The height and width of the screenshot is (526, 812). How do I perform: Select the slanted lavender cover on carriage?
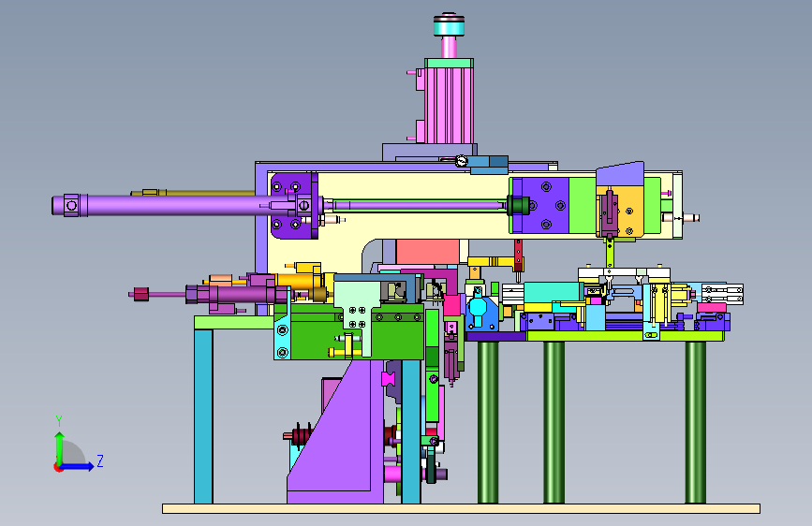coord(620,174)
